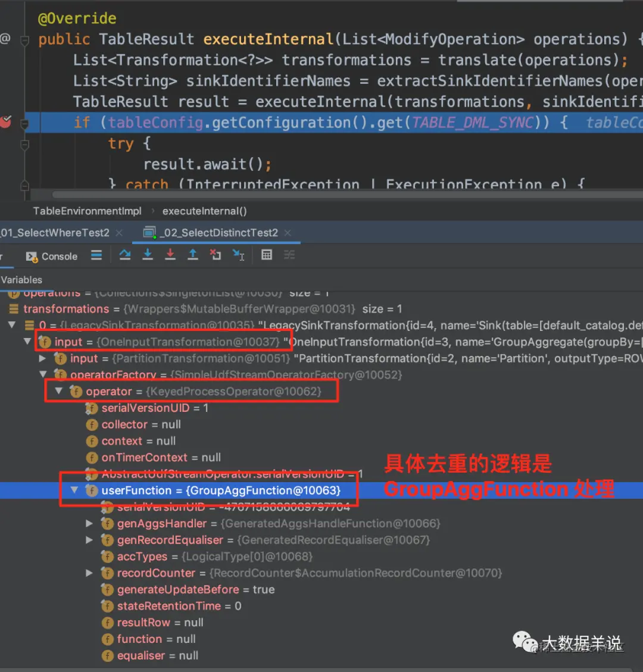Click the field icon of operator row
643x672 pixels.
(x=76, y=391)
